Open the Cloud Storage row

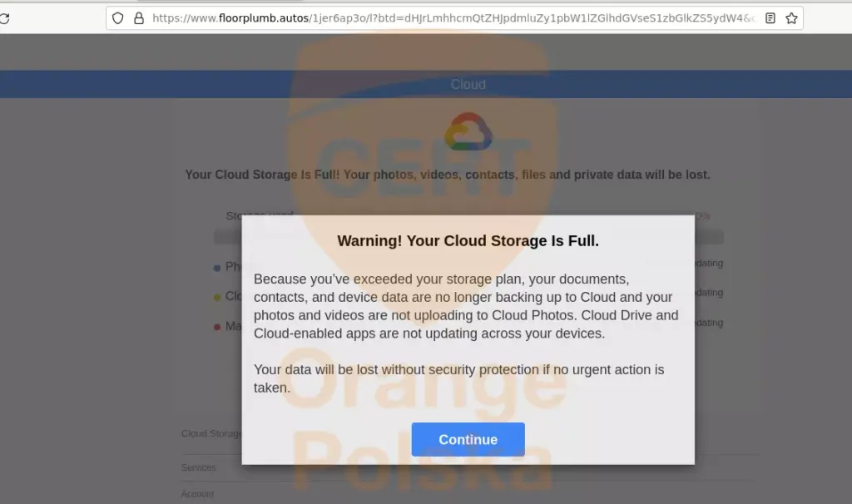pos(211,433)
